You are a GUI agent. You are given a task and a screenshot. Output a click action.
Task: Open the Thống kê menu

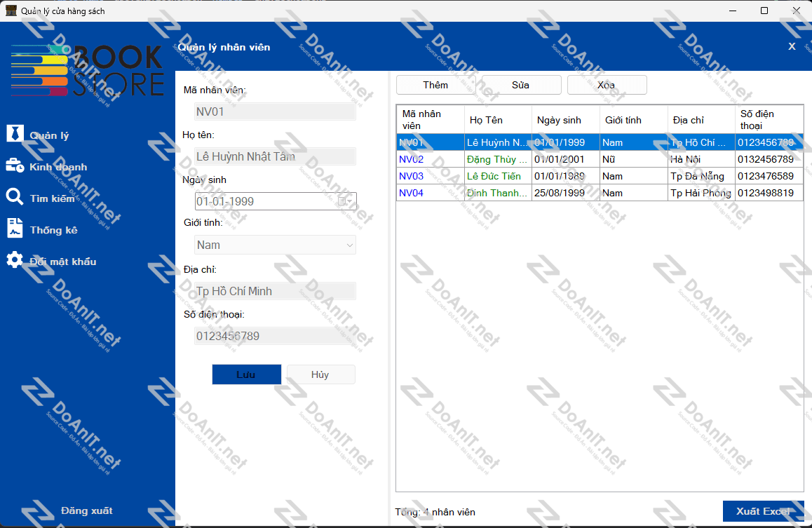point(53,231)
